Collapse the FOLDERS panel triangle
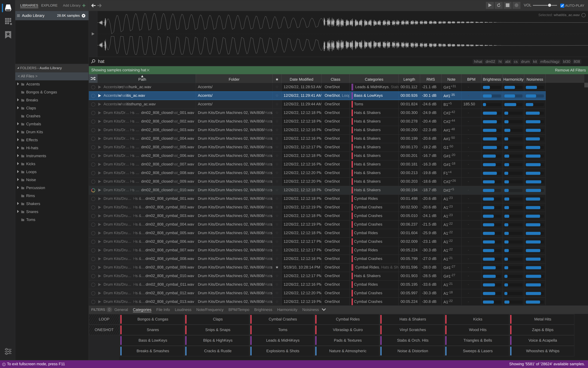This screenshot has width=588, height=368. coord(18,68)
